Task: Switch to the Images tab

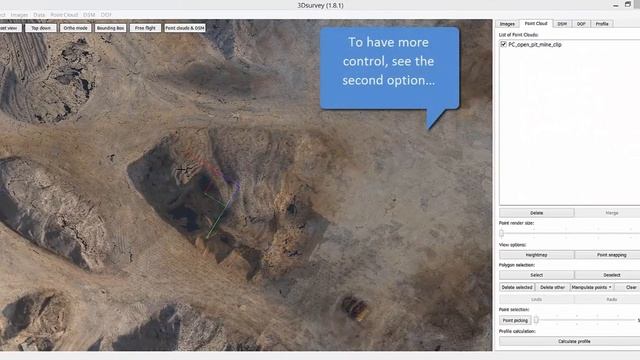Action: [x=507, y=24]
